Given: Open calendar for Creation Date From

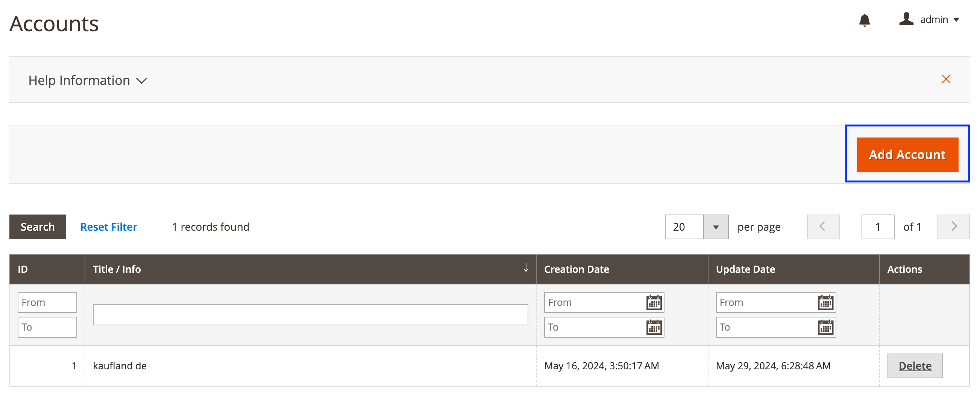Looking at the screenshot, I should (x=654, y=302).
